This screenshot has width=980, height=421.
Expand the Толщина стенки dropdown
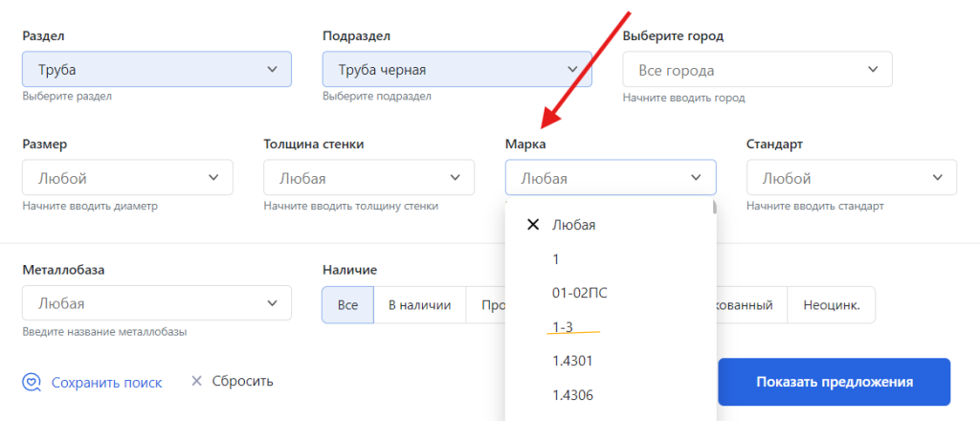[368, 177]
